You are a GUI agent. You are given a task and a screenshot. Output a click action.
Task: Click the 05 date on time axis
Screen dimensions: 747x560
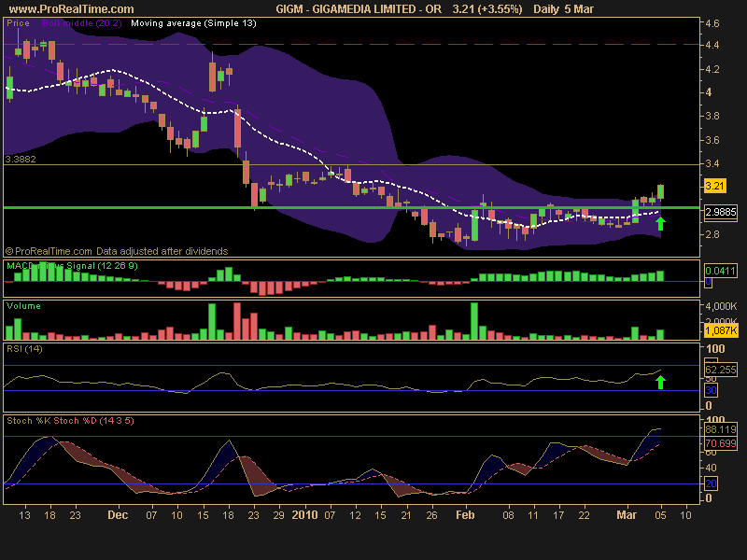point(660,515)
